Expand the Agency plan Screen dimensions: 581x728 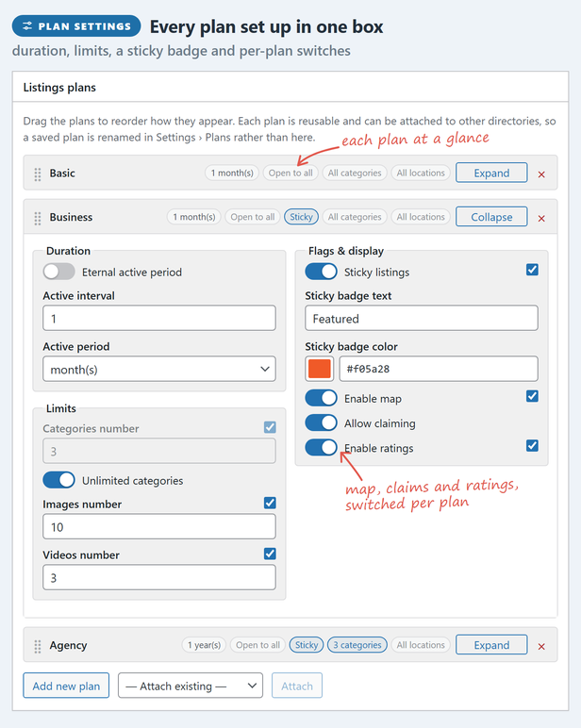point(491,645)
